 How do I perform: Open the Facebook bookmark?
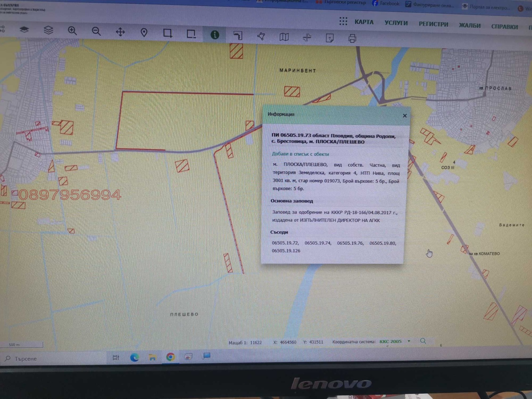click(x=386, y=3)
